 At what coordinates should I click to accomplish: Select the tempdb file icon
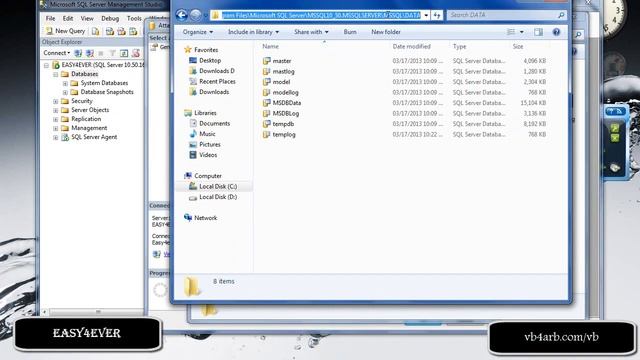tap(267, 124)
